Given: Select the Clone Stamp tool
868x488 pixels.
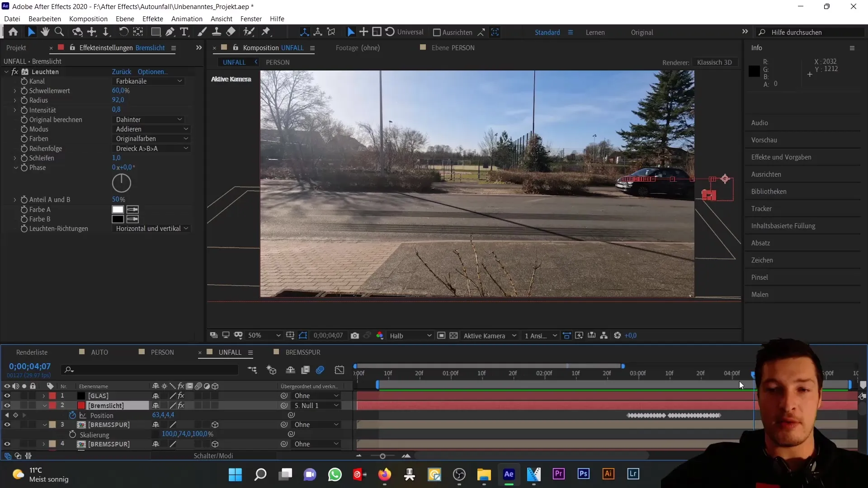Looking at the screenshot, I should pyautogui.click(x=217, y=32).
